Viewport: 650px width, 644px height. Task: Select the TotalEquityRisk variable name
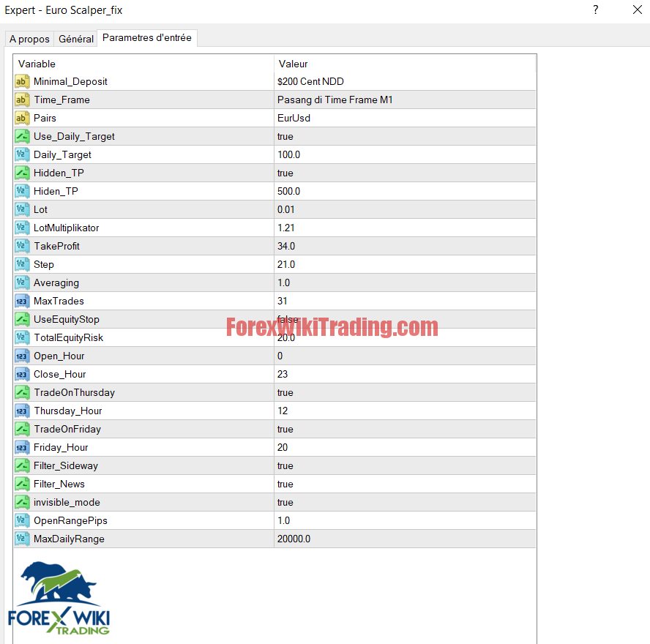[68, 338]
